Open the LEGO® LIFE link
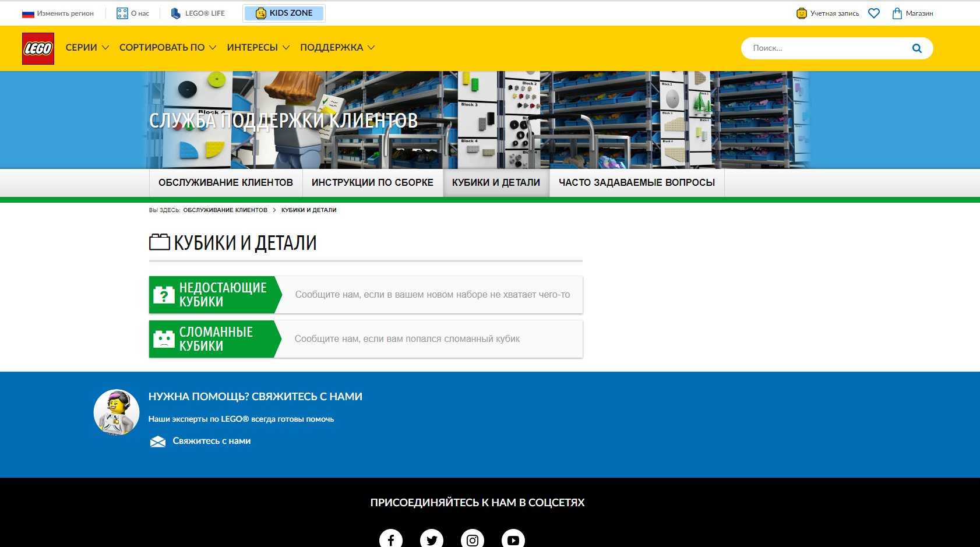Image resolution: width=980 pixels, height=547 pixels. (x=205, y=13)
